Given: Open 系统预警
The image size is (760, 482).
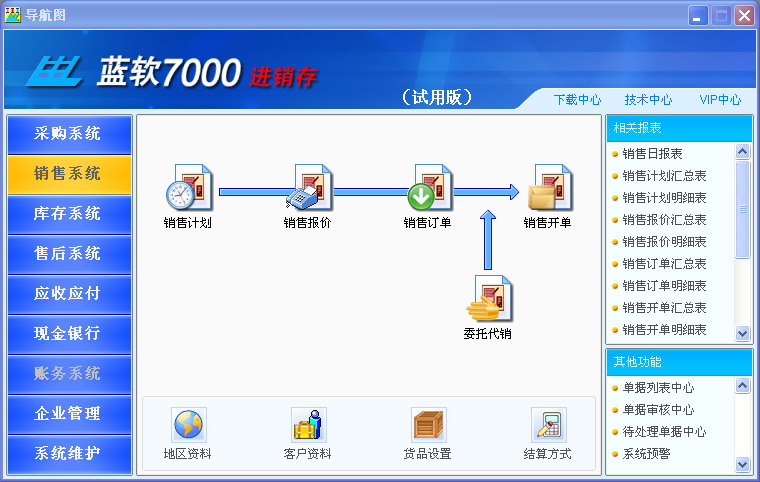Looking at the screenshot, I should (x=646, y=454).
